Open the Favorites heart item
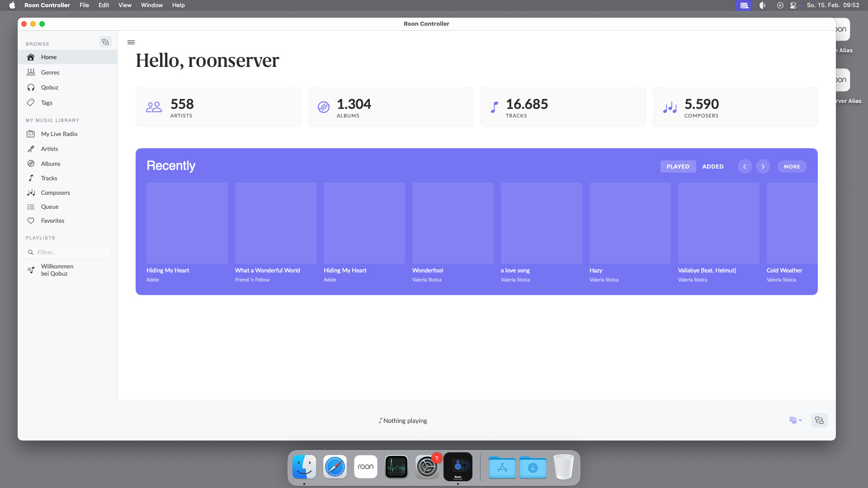868x488 pixels. (x=52, y=221)
